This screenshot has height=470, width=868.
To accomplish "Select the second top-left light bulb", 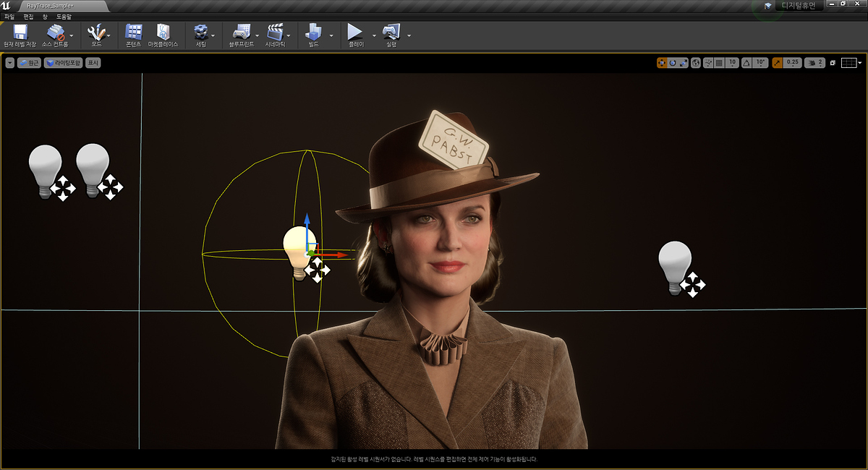I will tap(93, 171).
